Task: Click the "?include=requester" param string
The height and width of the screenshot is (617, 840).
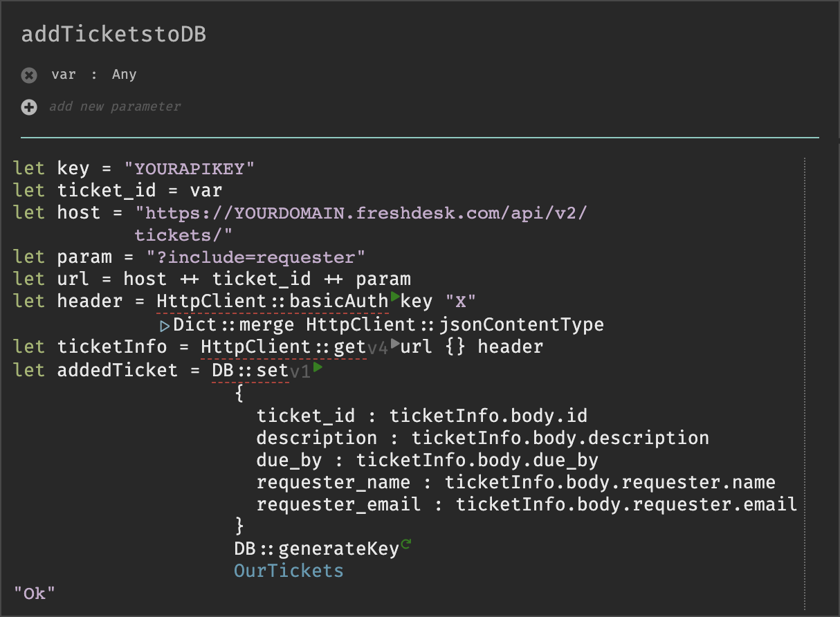Action: tap(255, 257)
